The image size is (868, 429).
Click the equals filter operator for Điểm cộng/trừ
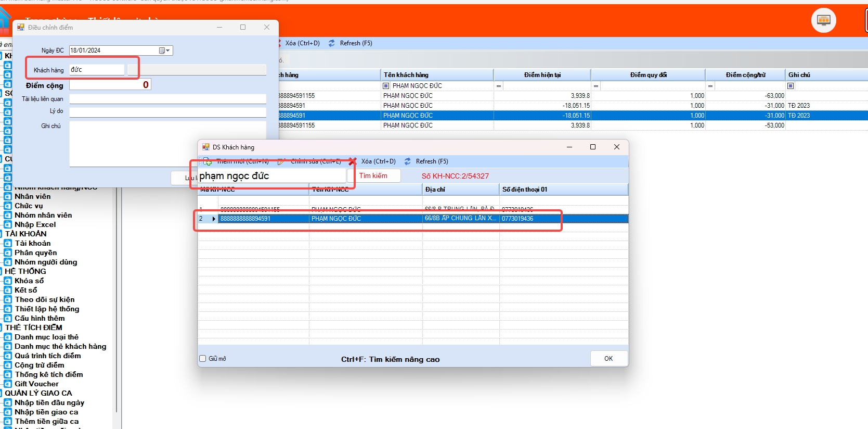710,86
